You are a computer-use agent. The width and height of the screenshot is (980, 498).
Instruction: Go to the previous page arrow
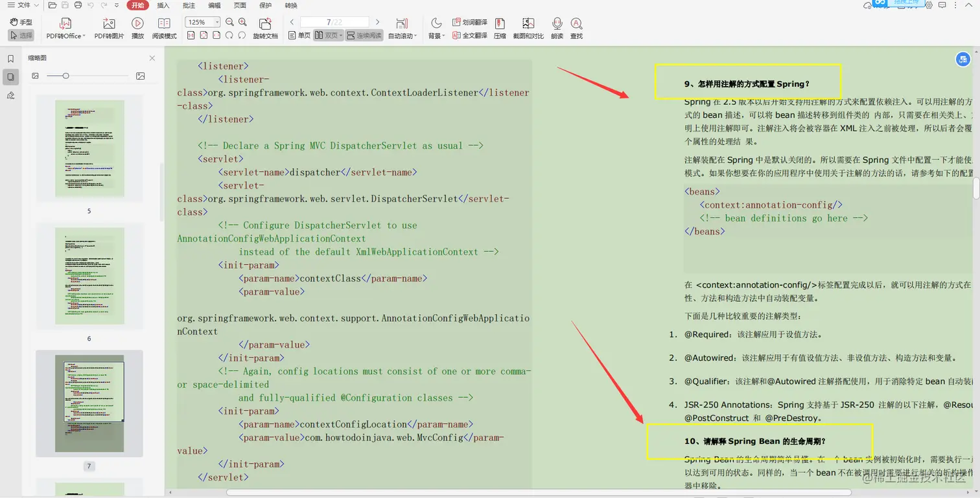292,22
